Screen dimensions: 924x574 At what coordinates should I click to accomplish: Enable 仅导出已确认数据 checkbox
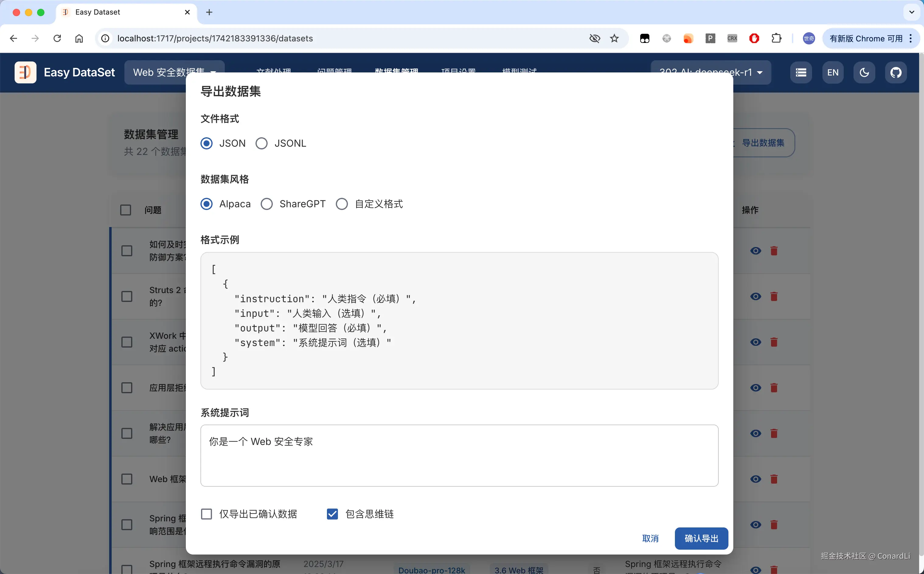(206, 514)
